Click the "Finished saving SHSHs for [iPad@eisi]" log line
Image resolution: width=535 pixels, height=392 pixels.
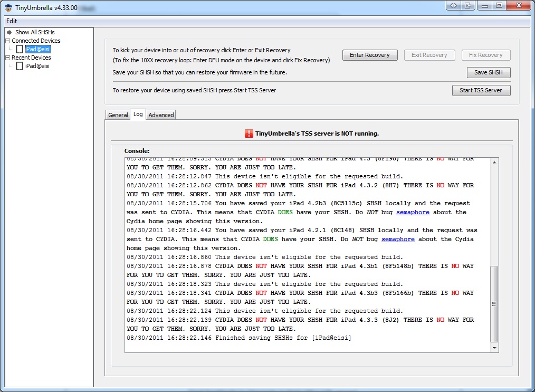tap(239, 338)
